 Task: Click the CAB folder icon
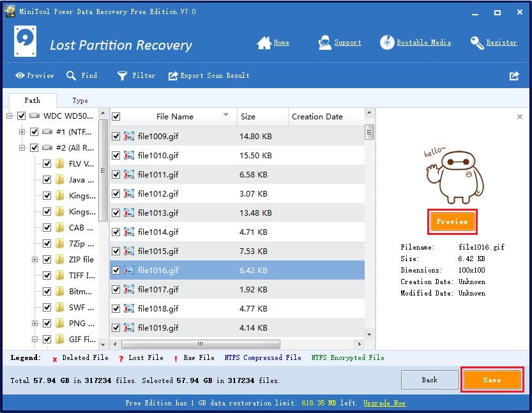(60, 227)
